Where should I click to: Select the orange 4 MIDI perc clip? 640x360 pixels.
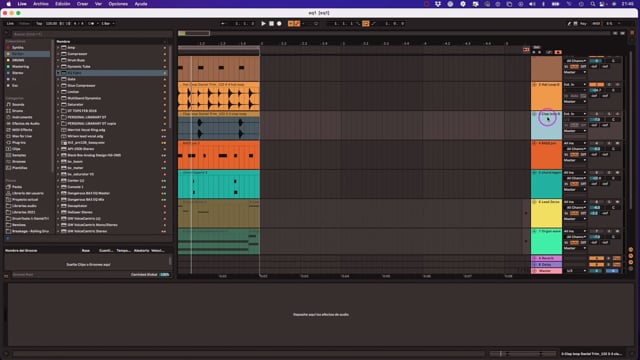point(219,156)
